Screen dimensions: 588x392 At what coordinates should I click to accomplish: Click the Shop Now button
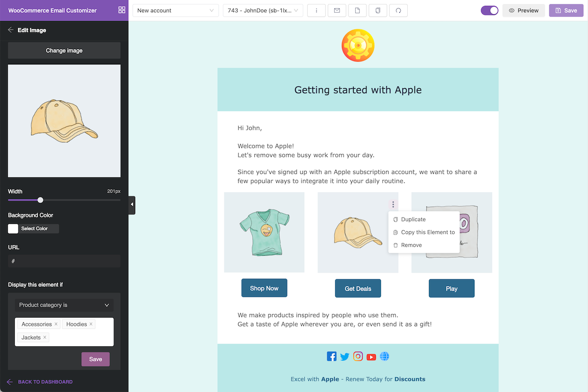[x=264, y=288]
